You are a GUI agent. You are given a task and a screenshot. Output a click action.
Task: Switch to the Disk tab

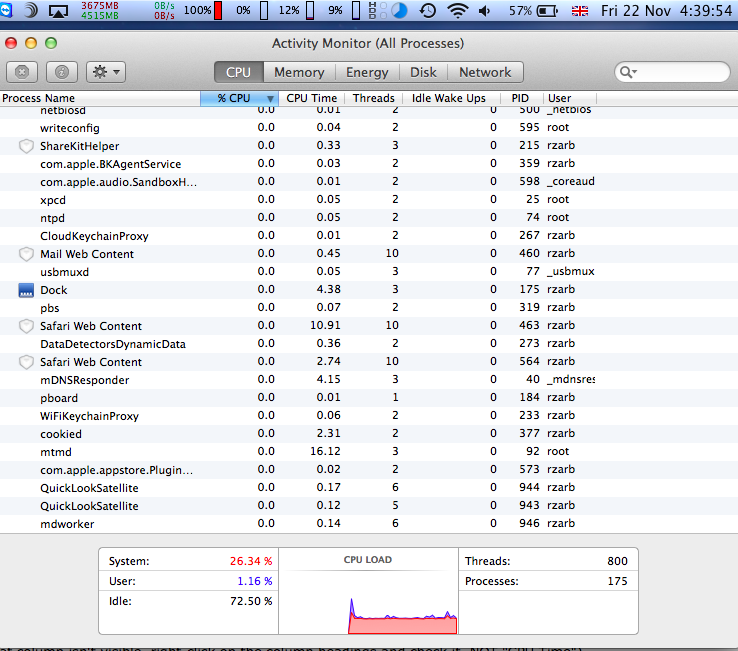point(423,72)
